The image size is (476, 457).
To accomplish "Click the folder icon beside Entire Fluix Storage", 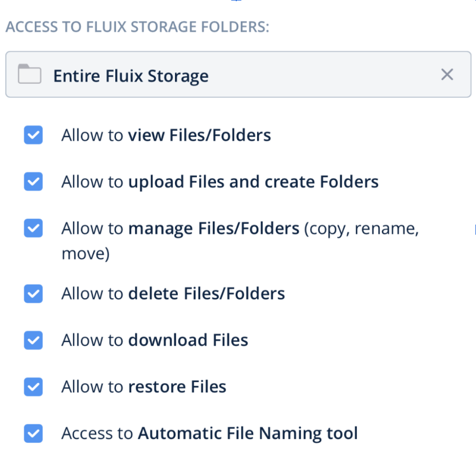I will (x=29, y=75).
